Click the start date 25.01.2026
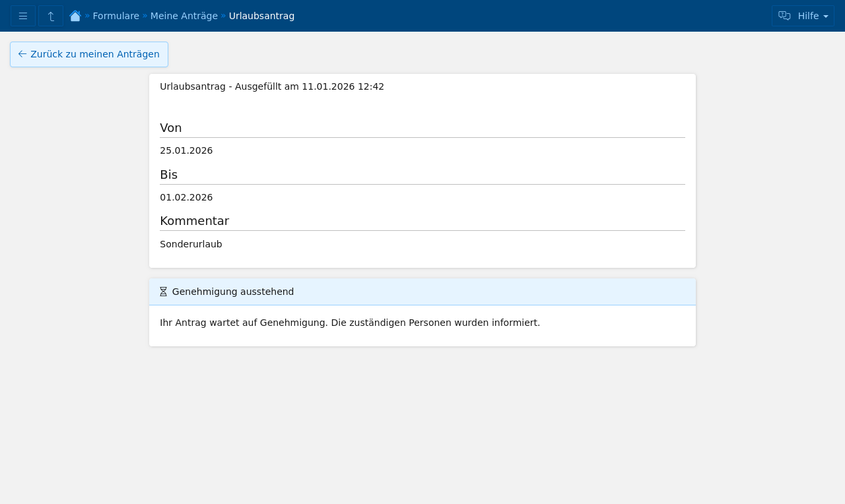Image resolution: width=845 pixels, height=504 pixels. coord(186,150)
